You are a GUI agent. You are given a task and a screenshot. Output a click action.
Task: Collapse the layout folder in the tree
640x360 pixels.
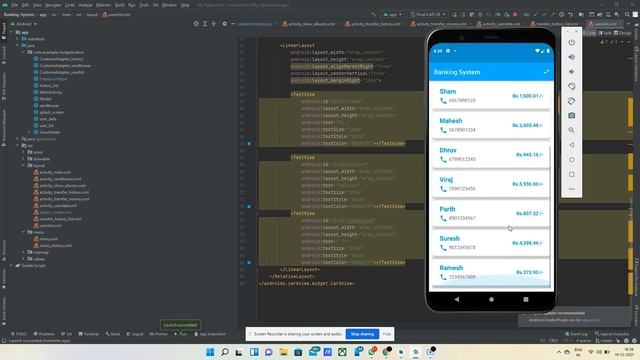pyautogui.click(x=24, y=166)
